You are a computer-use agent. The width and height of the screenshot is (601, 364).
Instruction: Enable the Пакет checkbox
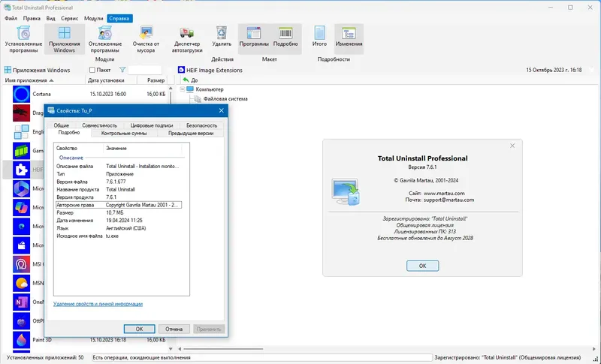point(92,70)
